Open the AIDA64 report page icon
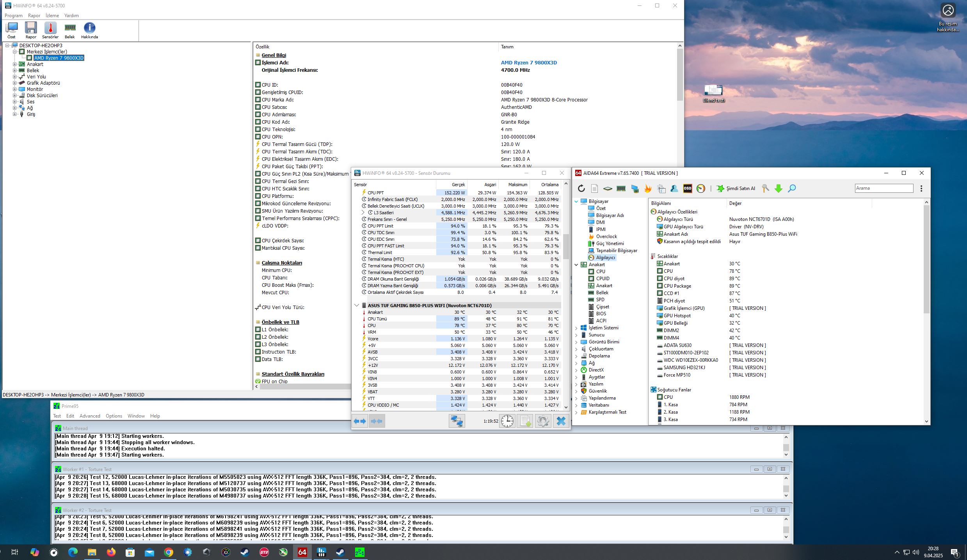The image size is (967, 560). click(x=594, y=188)
